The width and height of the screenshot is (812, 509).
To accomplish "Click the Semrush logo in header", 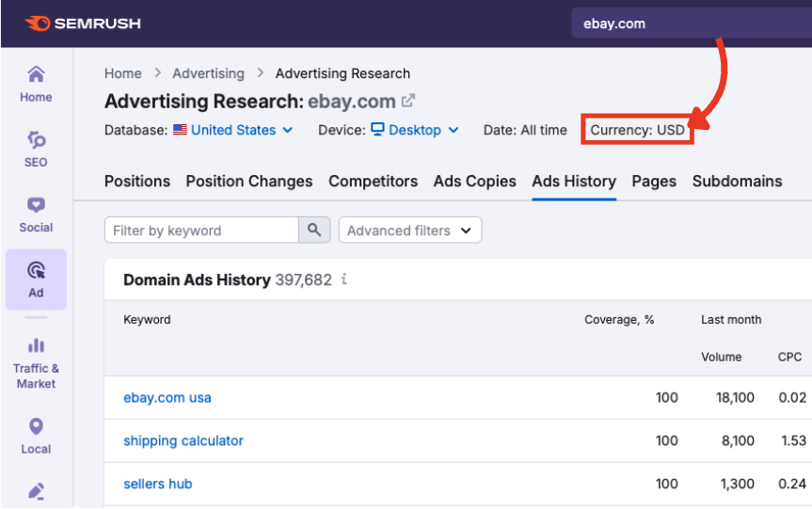I will [83, 24].
